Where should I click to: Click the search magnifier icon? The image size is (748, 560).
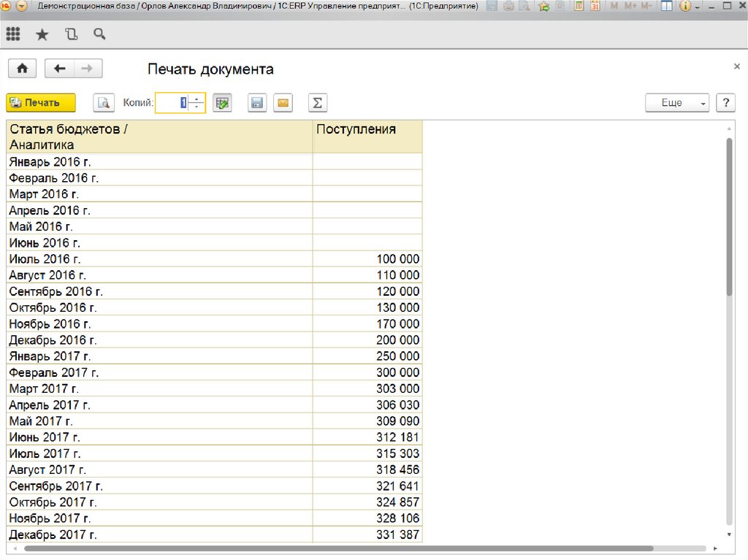99,34
